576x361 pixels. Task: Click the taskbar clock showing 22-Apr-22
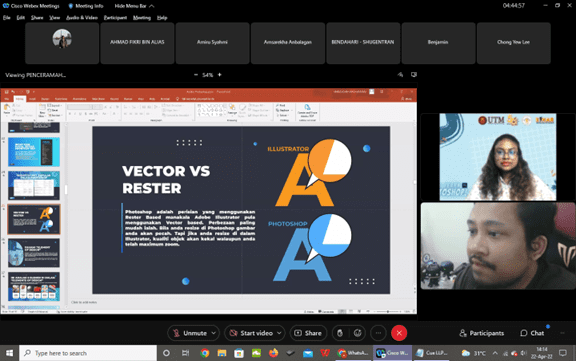(542, 353)
